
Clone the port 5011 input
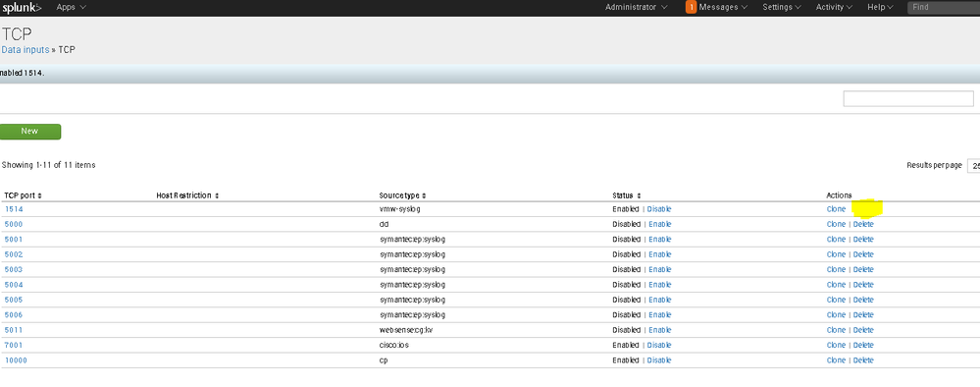836,329
